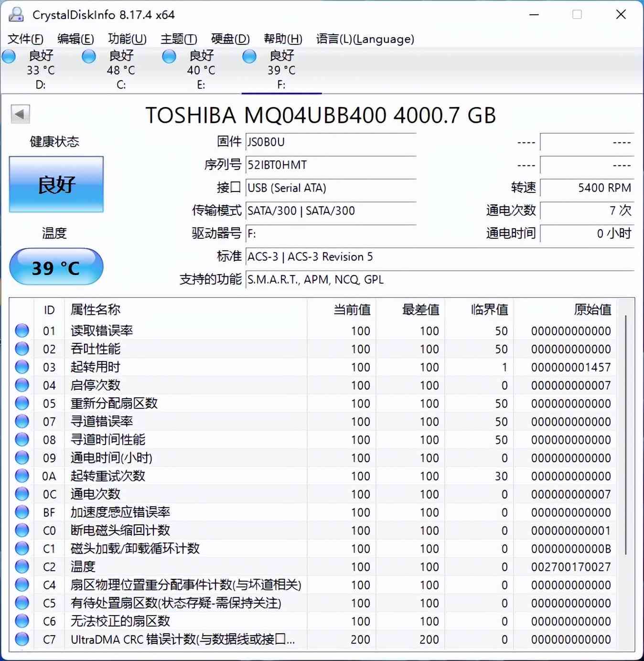The height and width of the screenshot is (661, 644).
Task: Open the 硬盘 menu to list drives
Action: click(230, 39)
